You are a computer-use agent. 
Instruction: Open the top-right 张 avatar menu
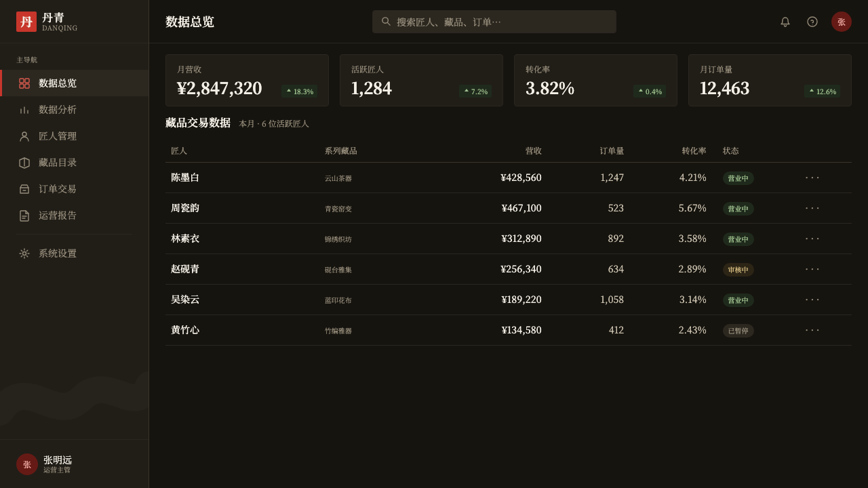pyautogui.click(x=842, y=22)
